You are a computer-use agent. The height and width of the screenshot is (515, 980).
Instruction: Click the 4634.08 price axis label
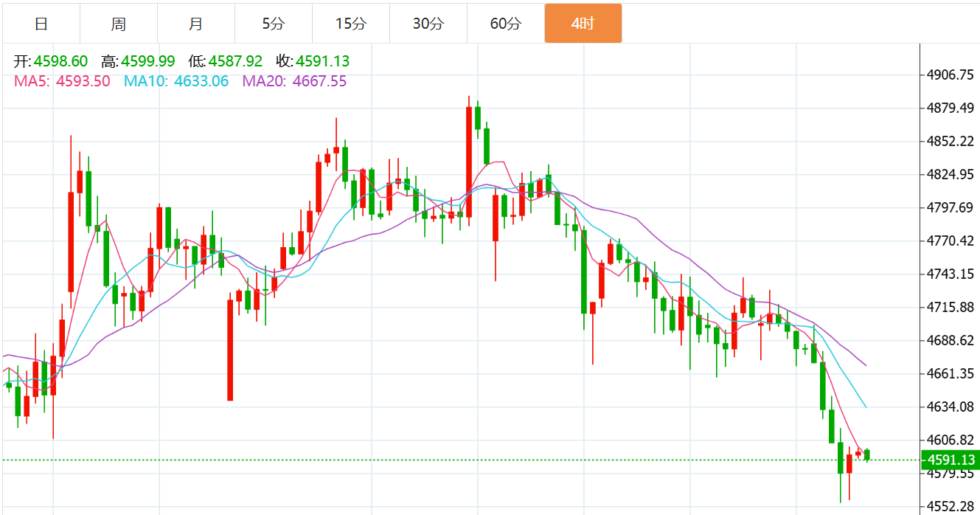coord(951,407)
